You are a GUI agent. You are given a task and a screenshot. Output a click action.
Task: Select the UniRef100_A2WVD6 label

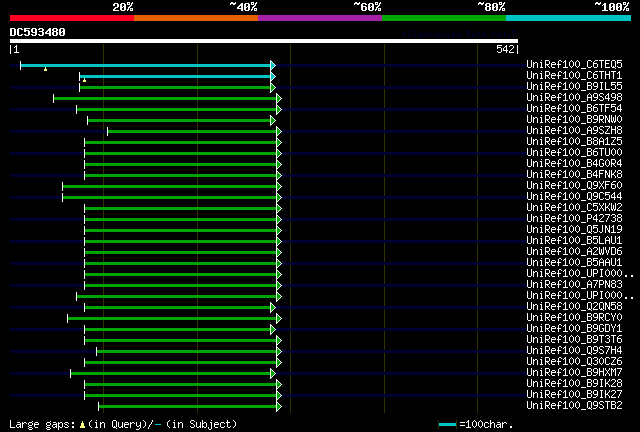574,252
